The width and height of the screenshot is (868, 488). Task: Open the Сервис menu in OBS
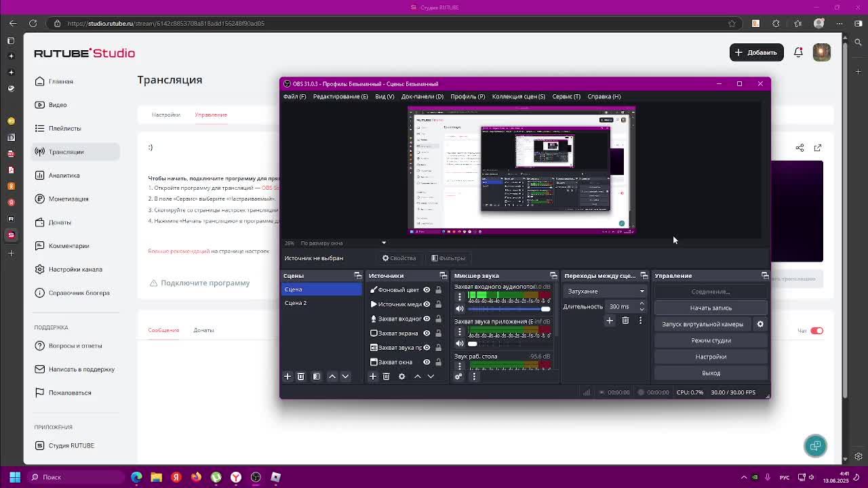(x=566, y=96)
